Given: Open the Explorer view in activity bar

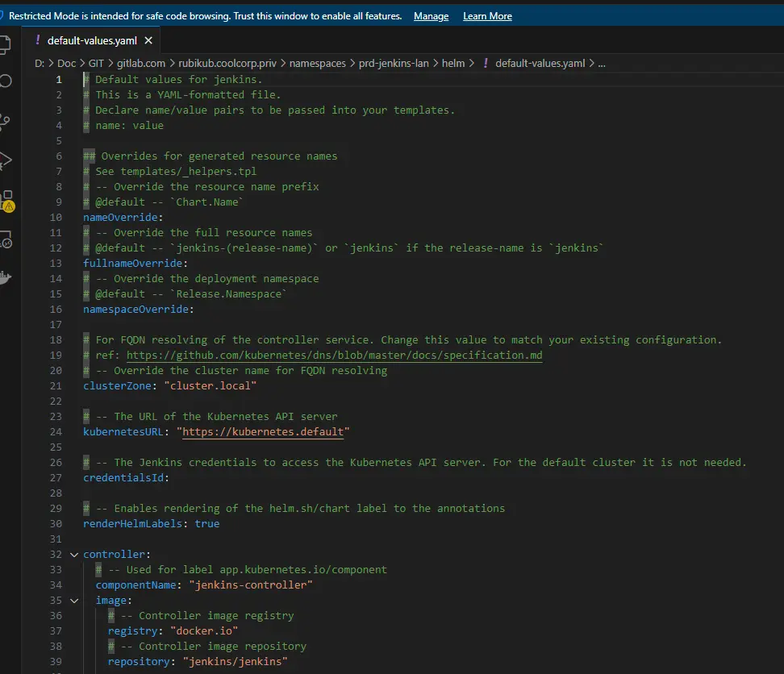Looking at the screenshot, I should click(5, 44).
